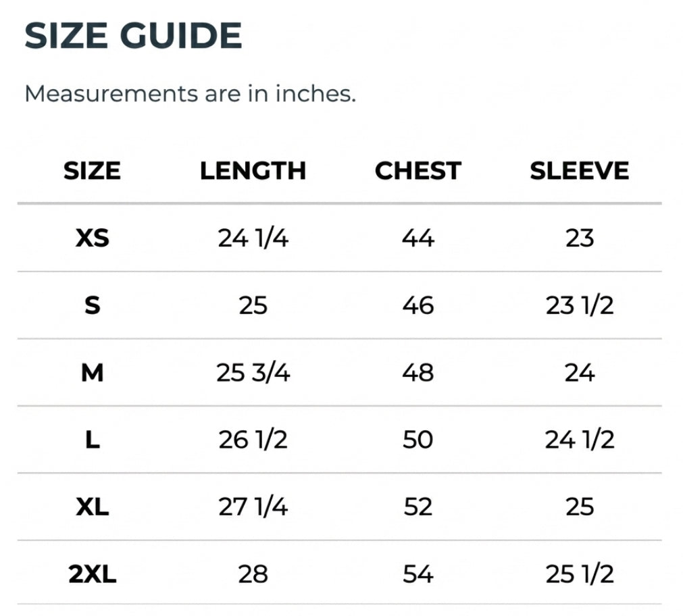Viewport: 683px width, 616px height.
Task: Select the 2XL sleeve value 25 1/2
Action: click(579, 574)
